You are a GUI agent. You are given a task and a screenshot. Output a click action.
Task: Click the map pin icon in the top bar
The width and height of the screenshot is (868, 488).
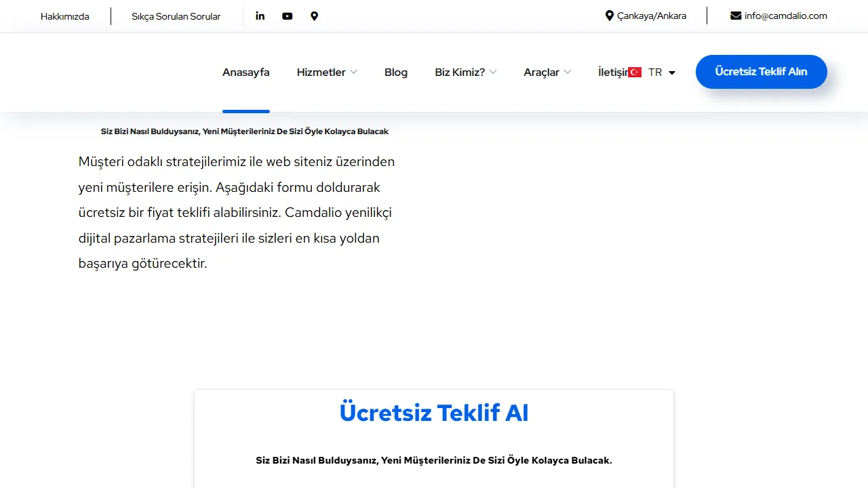[314, 16]
